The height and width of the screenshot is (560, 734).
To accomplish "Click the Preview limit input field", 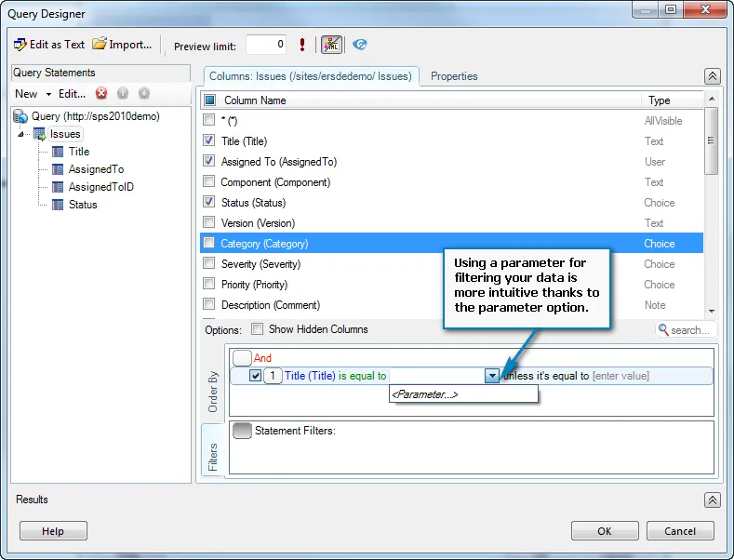I will click(265, 45).
